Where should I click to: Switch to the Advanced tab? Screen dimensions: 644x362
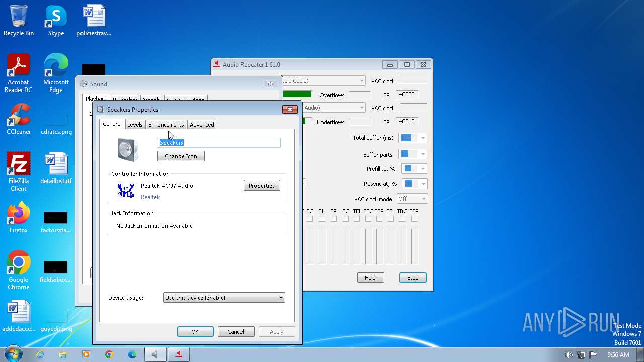202,125
